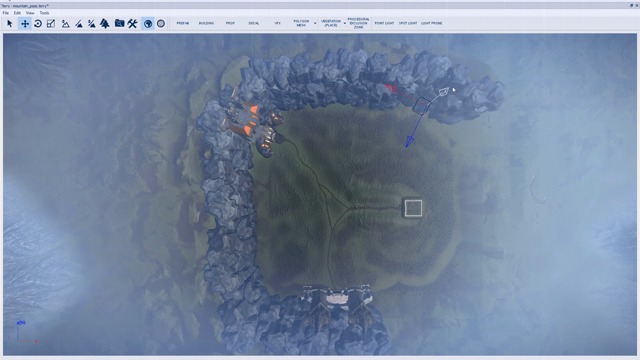Select the terrain paint mountain tool
The width and height of the screenshot is (640, 360).
(x=79, y=24)
